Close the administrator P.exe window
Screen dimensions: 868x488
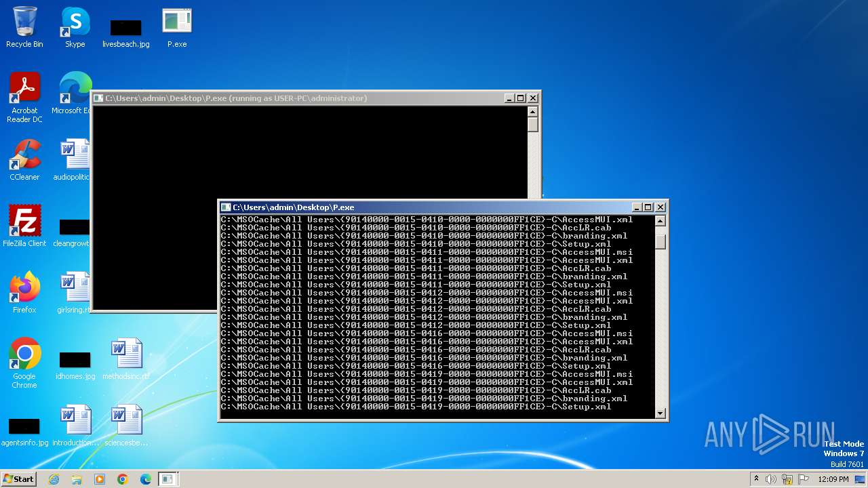point(533,98)
